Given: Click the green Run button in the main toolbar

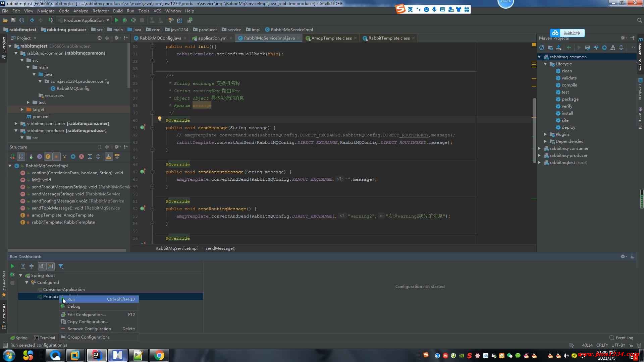Looking at the screenshot, I should pyautogui.click(x=116, y=20).
